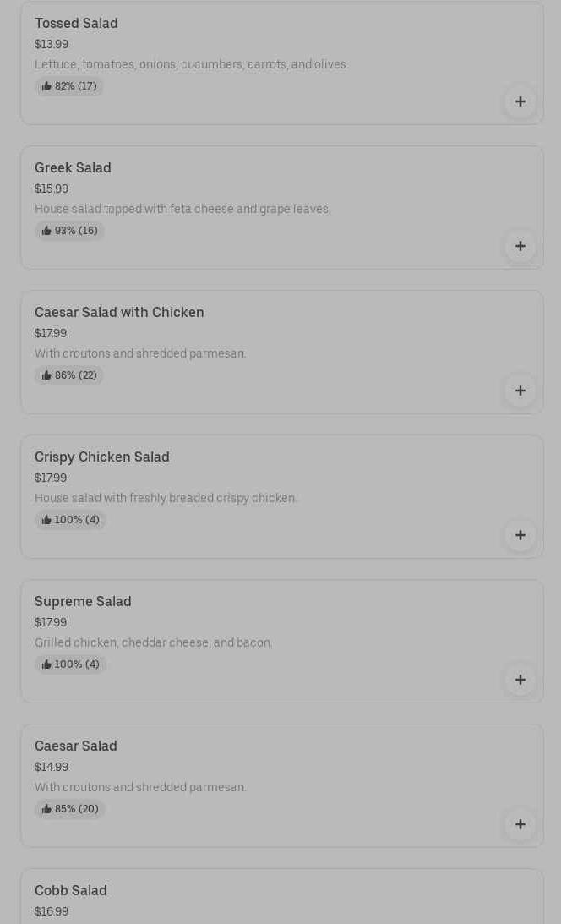This screenshot has width=561, height=924.
Task: Click the Crispy Chicken Salad heading
Action: tap(102, 457)
